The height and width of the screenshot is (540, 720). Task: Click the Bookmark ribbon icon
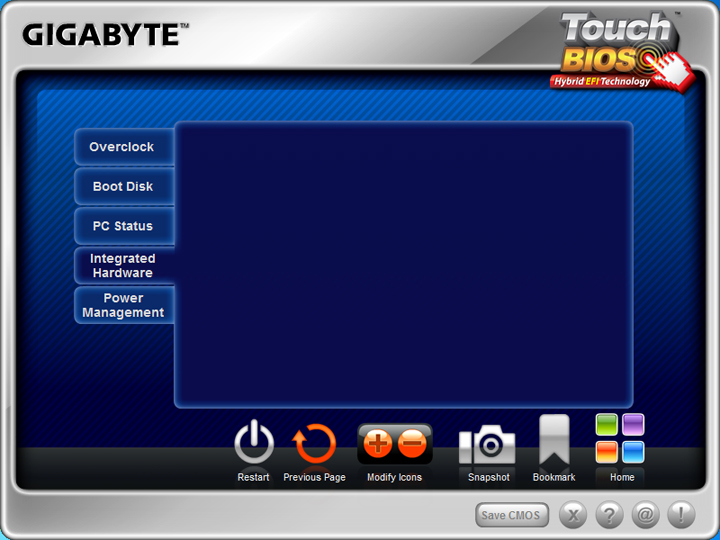pos(554,441)
